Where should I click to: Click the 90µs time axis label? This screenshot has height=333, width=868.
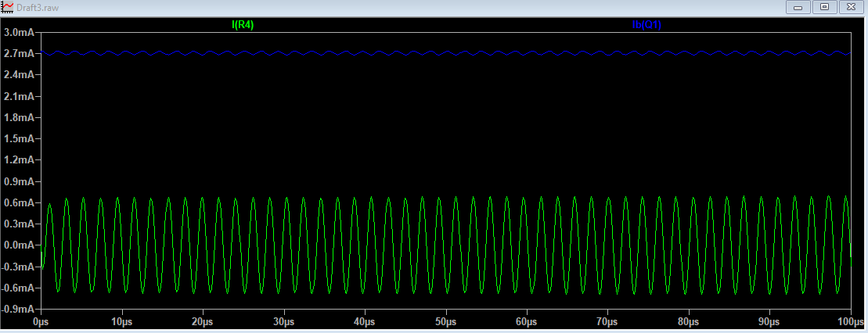coord(770,321)
